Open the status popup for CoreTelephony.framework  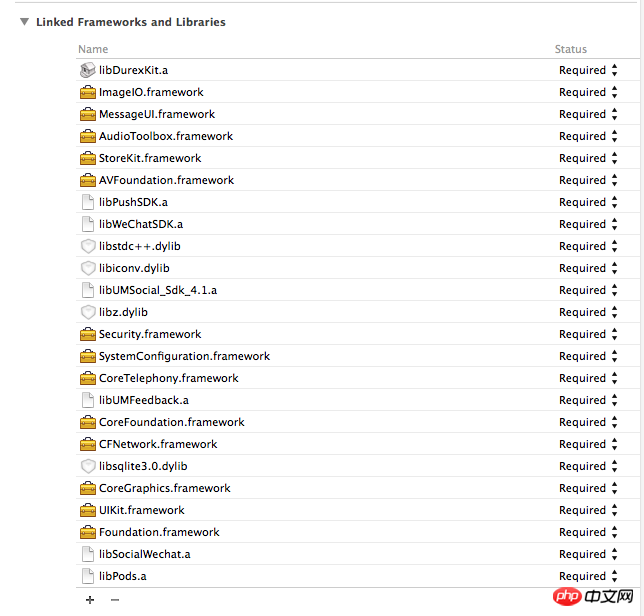point(588,378)
